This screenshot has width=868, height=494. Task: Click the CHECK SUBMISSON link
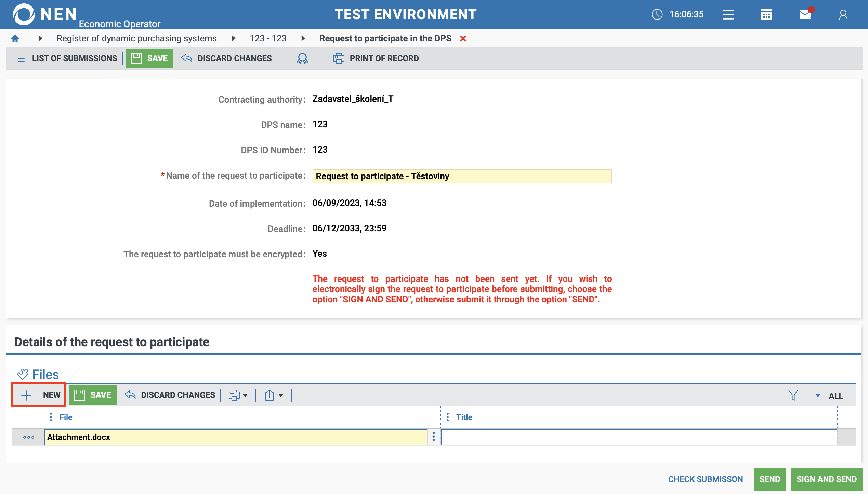click(x=705, y=479)
